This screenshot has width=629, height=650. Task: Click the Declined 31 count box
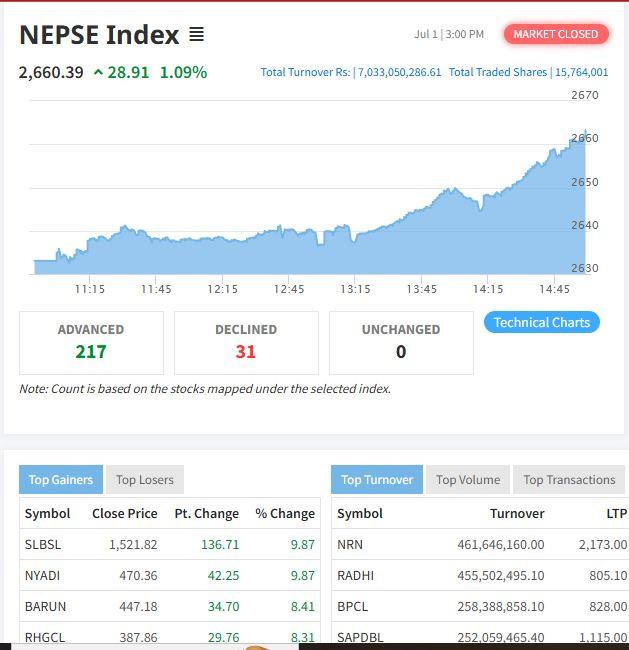point(246,342)
